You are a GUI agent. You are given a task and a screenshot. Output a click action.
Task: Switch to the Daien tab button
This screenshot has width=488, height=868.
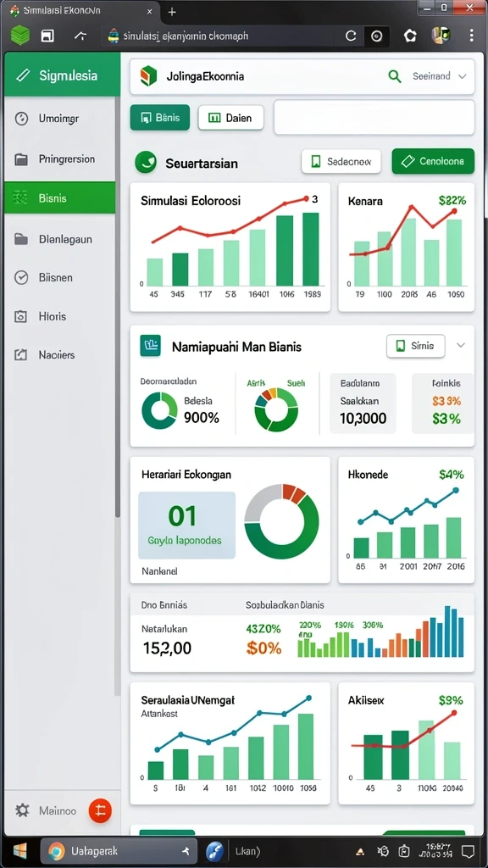click(230, 118)
